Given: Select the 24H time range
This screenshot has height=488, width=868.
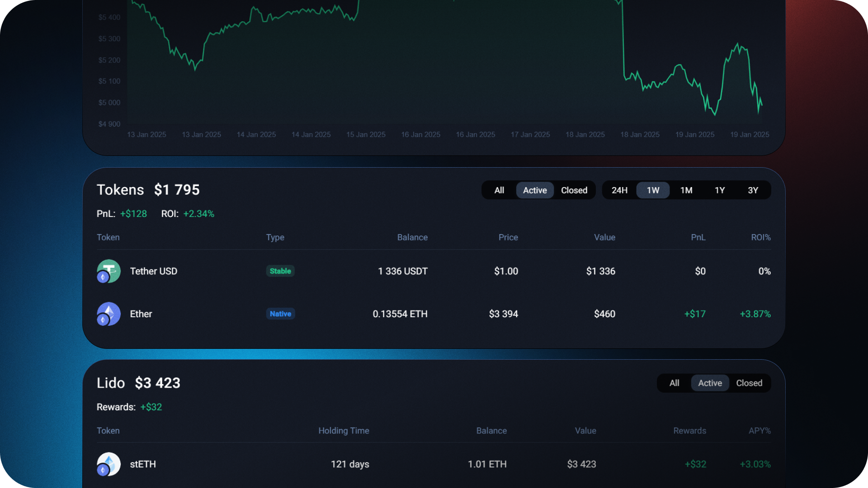Looking at the screenshot, I should coord(619,190).
